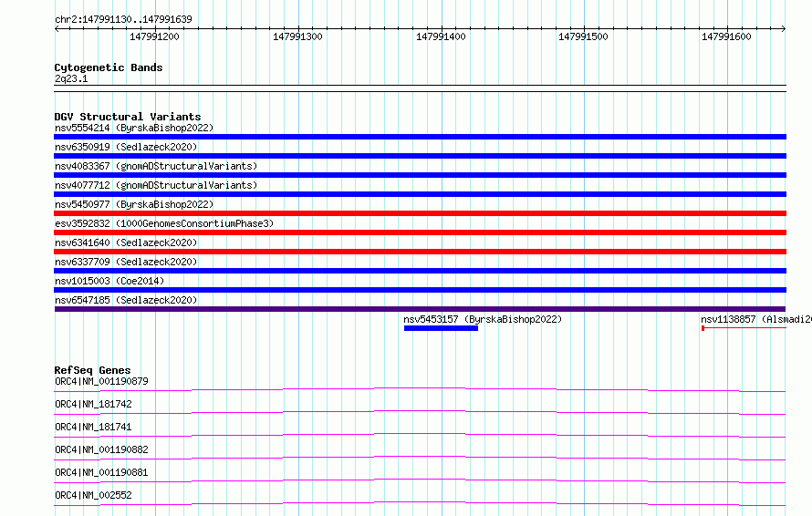Click the 2q23.1 band label
The width and height of the screenshot is (812, 516).
71,78
